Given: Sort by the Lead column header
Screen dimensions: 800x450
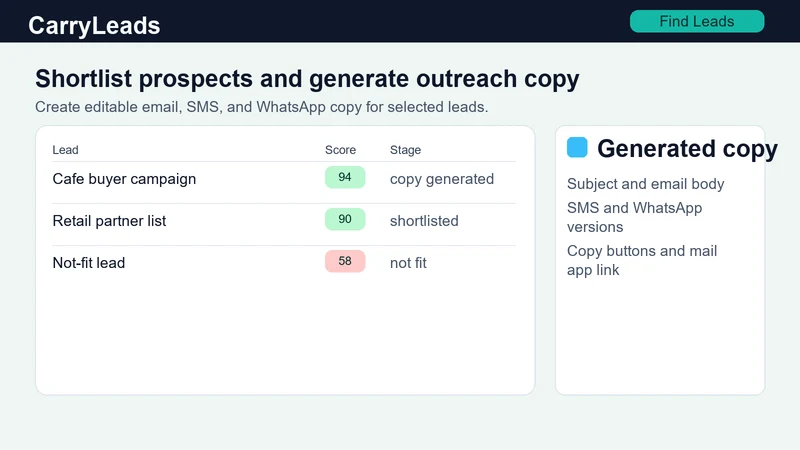Looking at the screenshot, I should point(65,150).
